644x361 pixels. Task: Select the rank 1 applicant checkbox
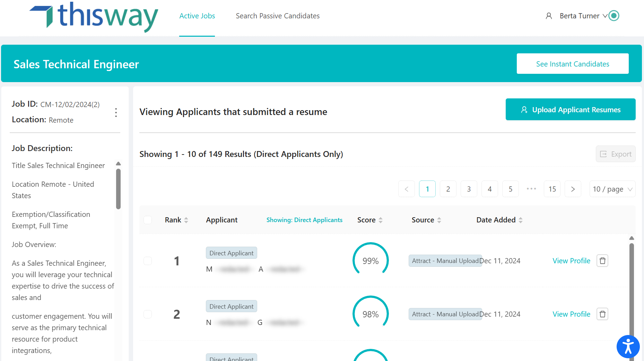[x=147, y=261]
